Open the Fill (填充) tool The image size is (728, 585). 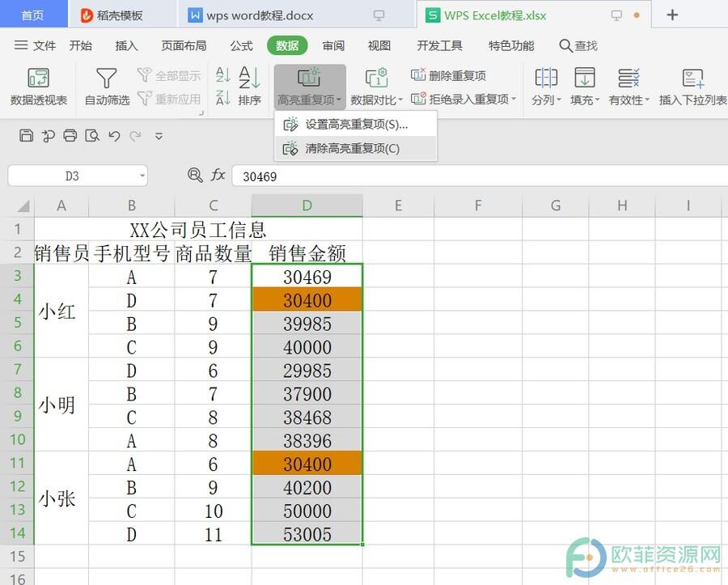click(x=585, y=87)
